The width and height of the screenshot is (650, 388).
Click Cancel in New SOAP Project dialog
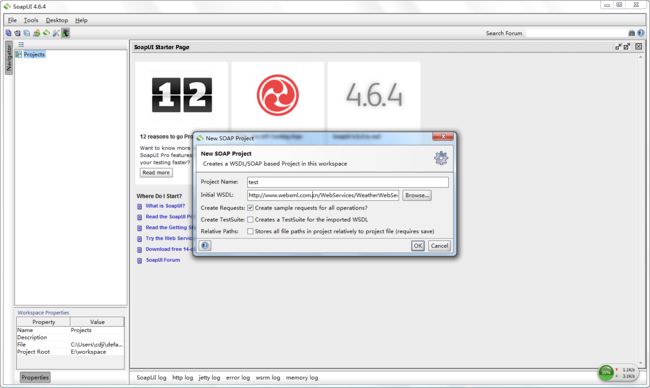[x=439, y=245]
